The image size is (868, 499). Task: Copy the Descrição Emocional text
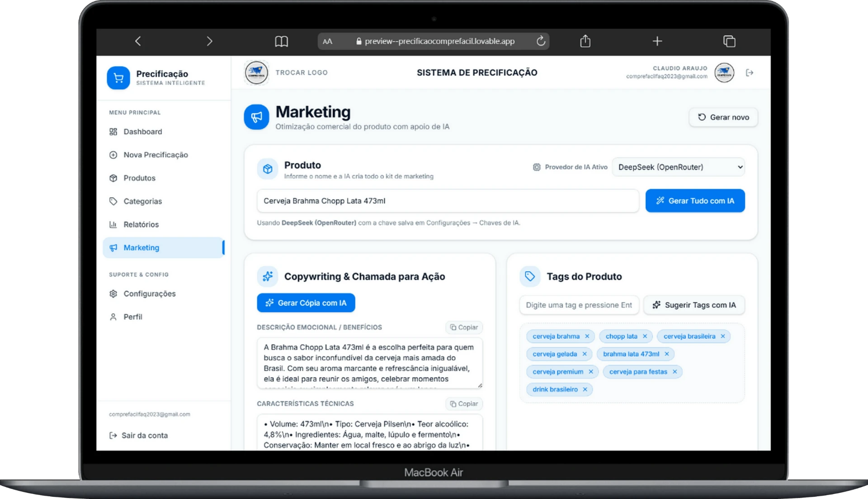pos(464,327)
